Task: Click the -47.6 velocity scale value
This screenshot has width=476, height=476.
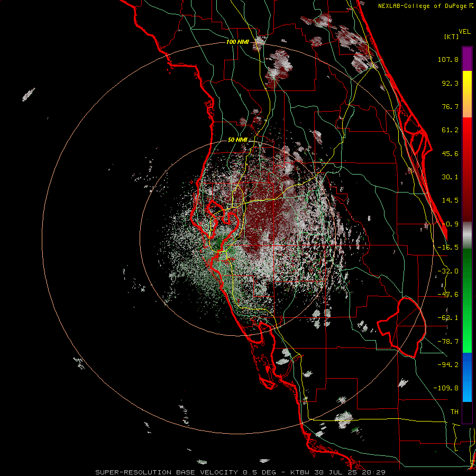Action: [448, 295]
